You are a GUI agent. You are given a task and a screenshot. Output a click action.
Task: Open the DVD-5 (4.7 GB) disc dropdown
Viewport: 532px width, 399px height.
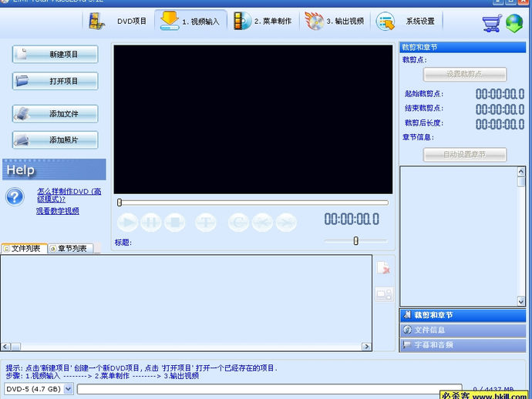tap(69, 388)
